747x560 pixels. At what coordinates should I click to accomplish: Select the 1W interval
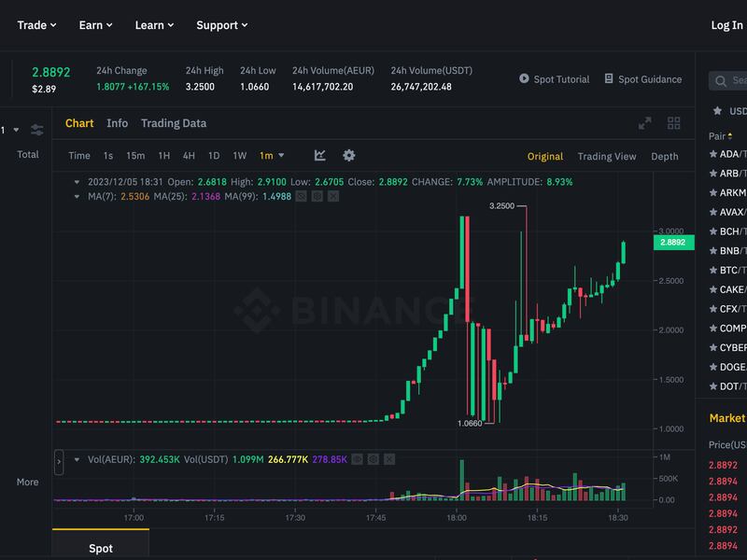tap(240, 156)
